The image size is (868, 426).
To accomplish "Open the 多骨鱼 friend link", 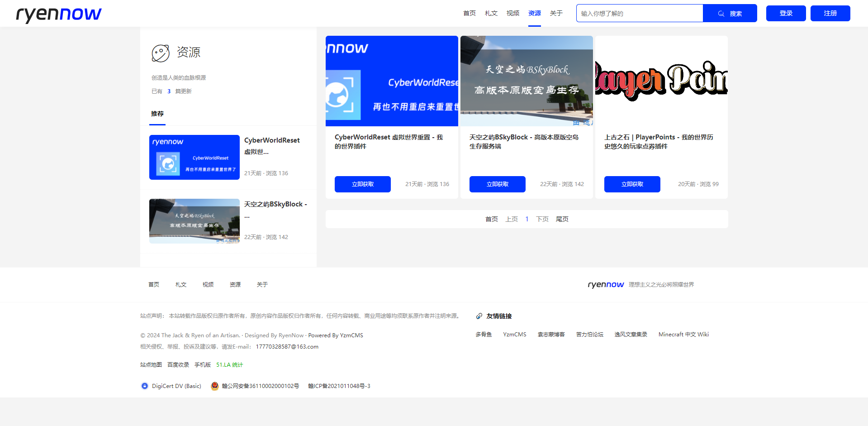I will [484, 335].
